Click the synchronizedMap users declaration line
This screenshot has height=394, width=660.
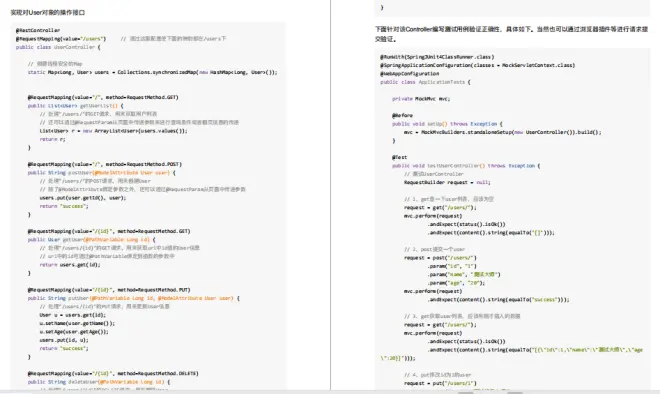click(152, 72)
